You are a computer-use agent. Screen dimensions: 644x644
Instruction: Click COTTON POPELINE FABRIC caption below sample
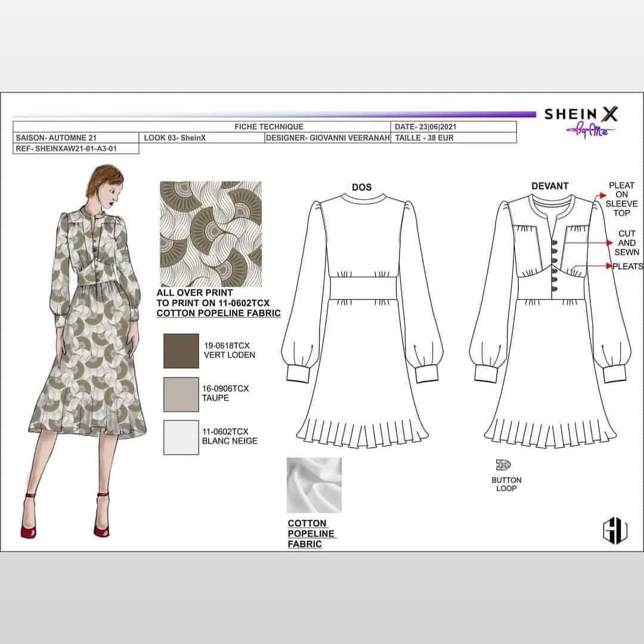coord(311,534)
